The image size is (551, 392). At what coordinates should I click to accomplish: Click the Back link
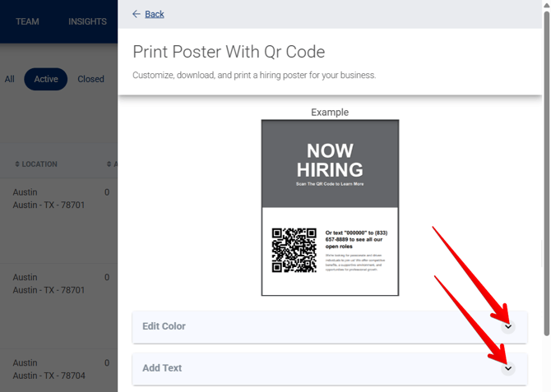155,14
